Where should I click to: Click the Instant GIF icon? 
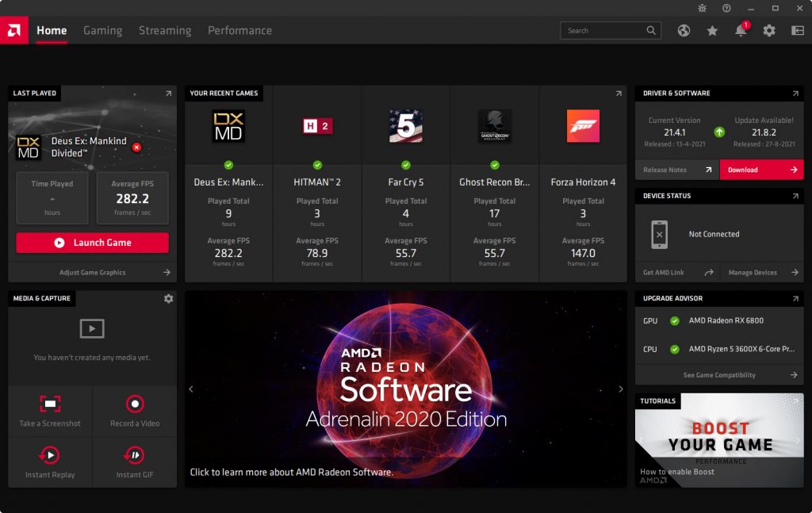click(135, 455)
